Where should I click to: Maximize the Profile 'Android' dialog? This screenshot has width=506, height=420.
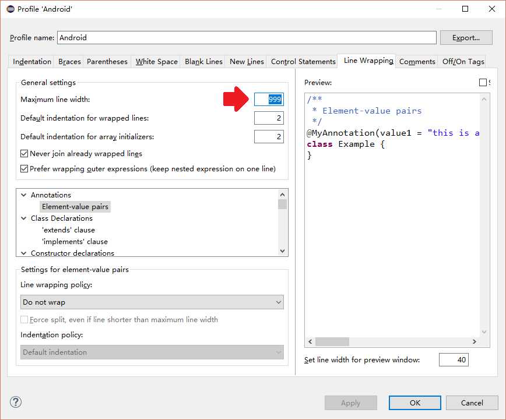tap(465, 9)
